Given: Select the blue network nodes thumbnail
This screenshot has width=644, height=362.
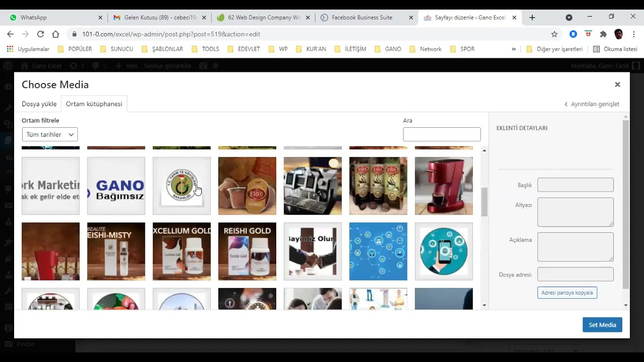Looking at the screenshot, I should (x=378, y=251).
